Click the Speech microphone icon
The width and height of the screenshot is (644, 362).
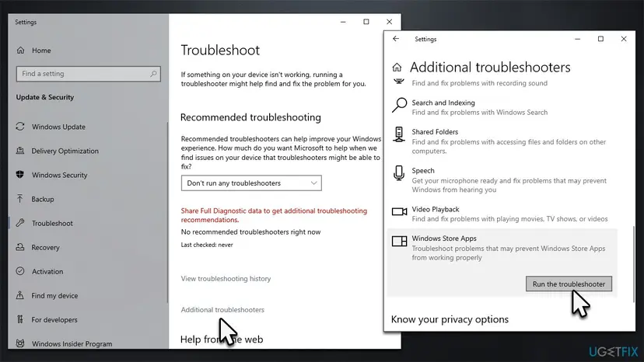coord(399,173)
